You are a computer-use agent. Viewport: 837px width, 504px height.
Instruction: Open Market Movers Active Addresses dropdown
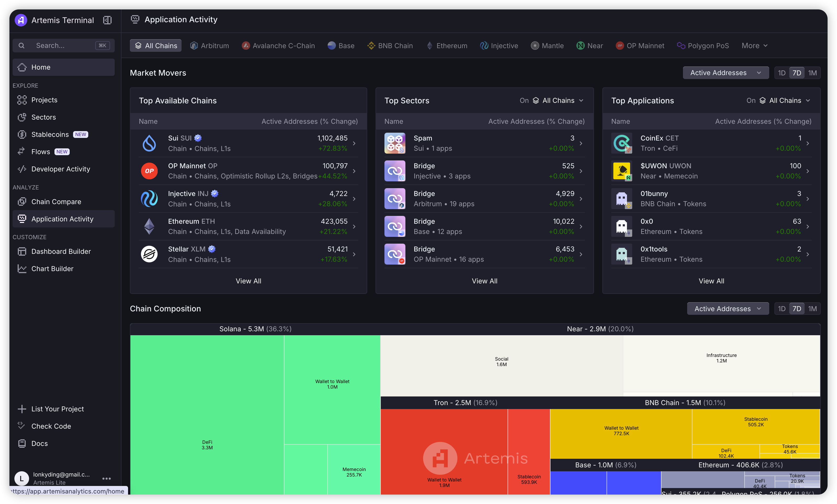[726, 73]
